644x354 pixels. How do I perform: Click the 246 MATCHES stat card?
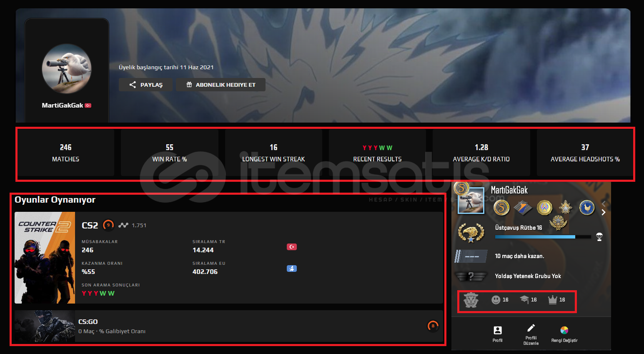point(66,153)
